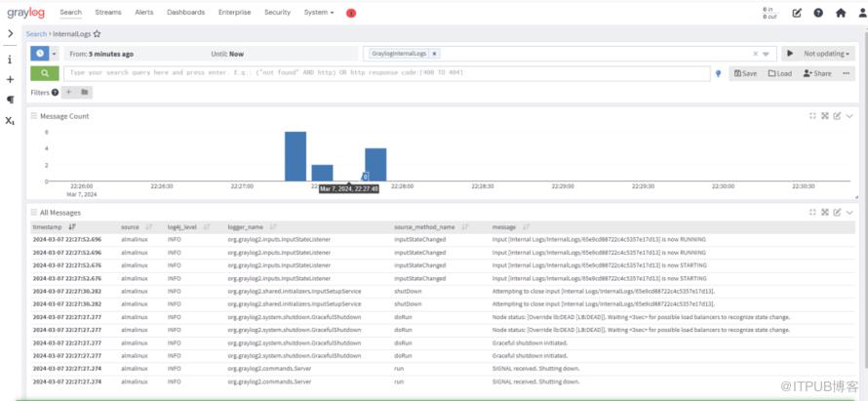Open the time range picker clock button

coord(38,54)
